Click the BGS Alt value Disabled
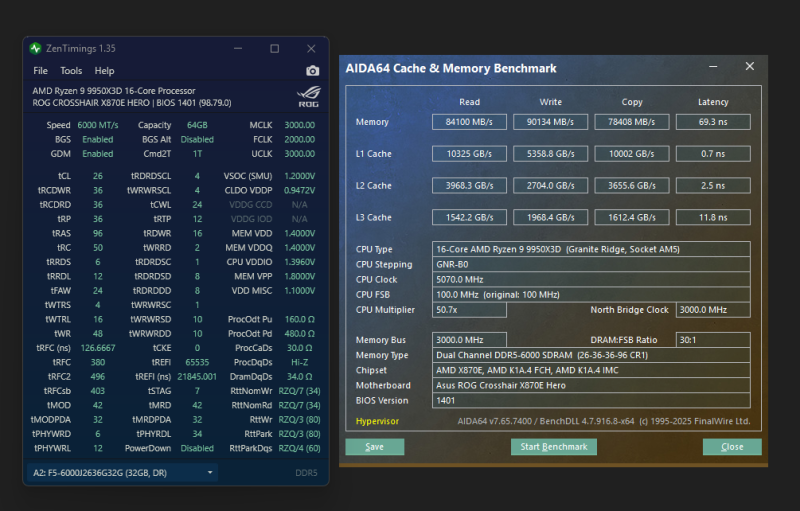 click(x=197, y=139)
